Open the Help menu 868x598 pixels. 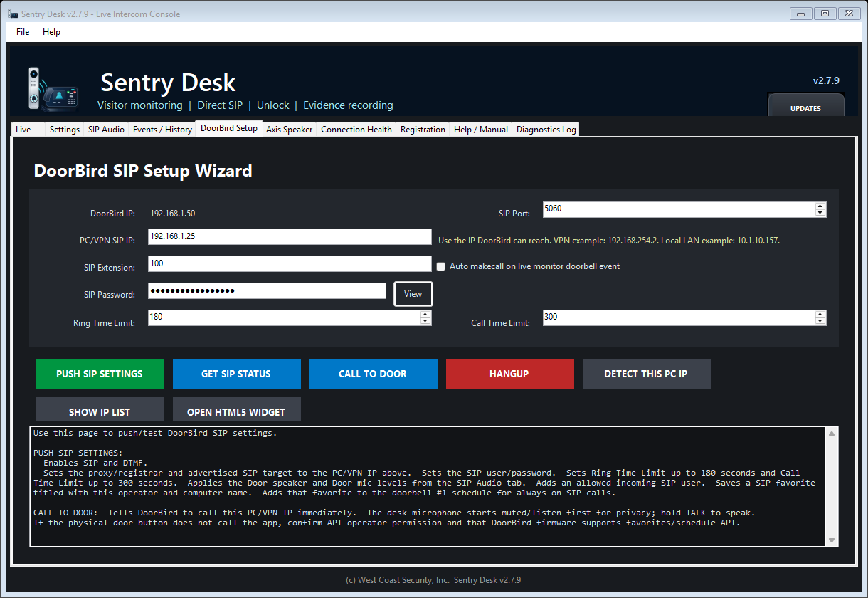coord(51,32)
